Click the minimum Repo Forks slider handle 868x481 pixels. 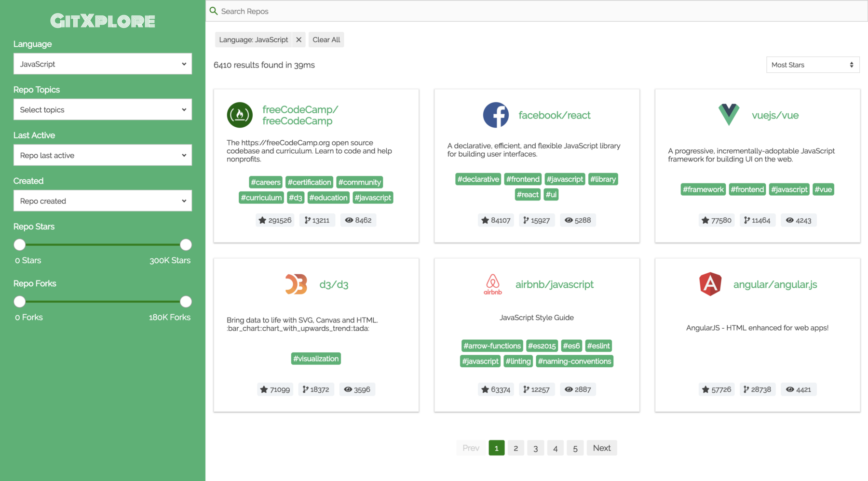pos(19,302)
